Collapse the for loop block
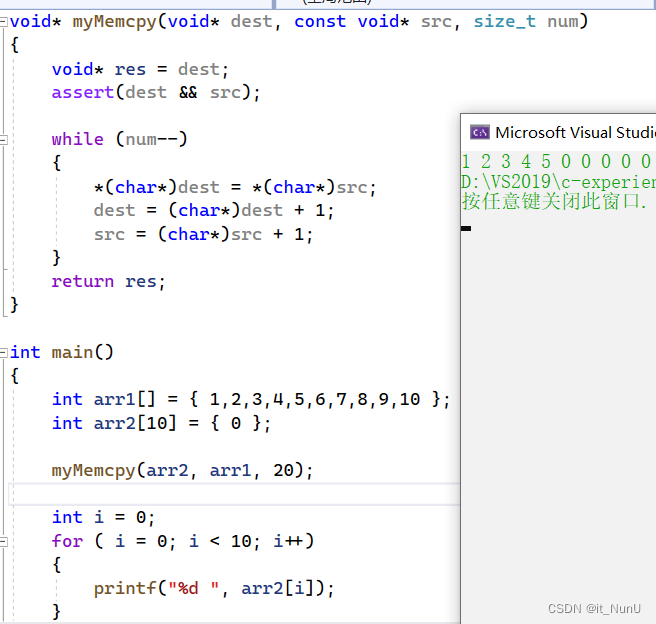The height and width of the screenshot is (624, 656). pos(3,542)
